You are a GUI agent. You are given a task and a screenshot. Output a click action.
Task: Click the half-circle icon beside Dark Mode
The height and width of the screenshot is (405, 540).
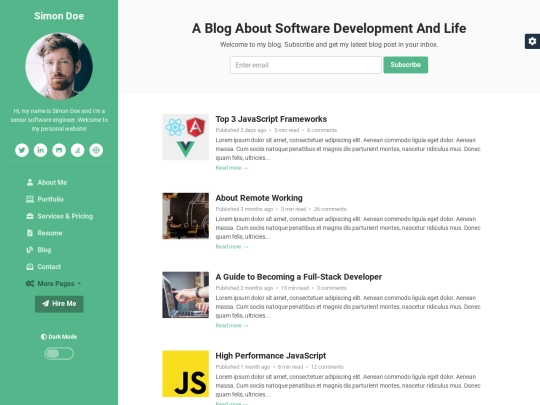click(x=43, y=337)
